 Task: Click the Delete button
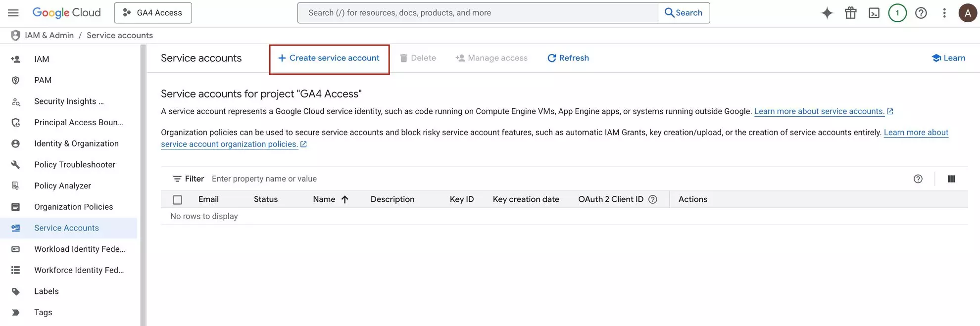point(418,58)
